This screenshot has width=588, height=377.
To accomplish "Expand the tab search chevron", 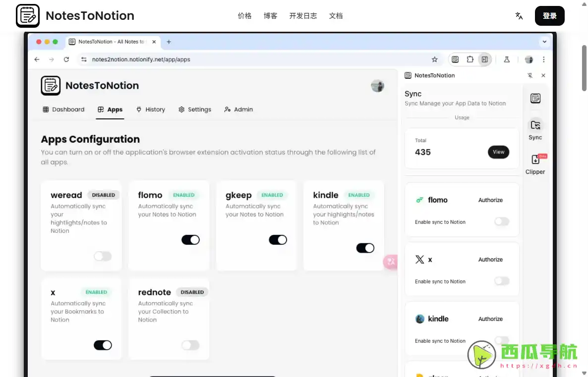I will click(544, 42).
